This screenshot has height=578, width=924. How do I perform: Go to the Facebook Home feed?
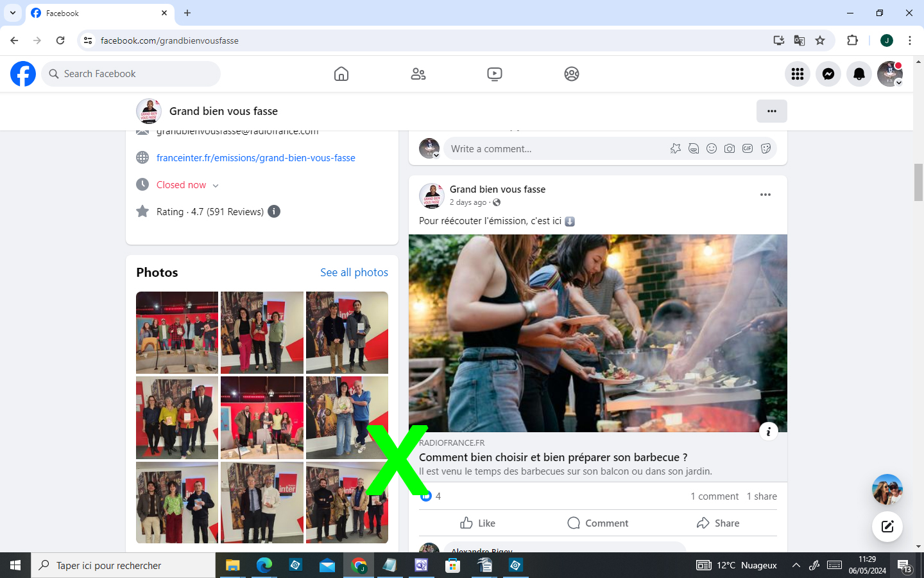341,74
